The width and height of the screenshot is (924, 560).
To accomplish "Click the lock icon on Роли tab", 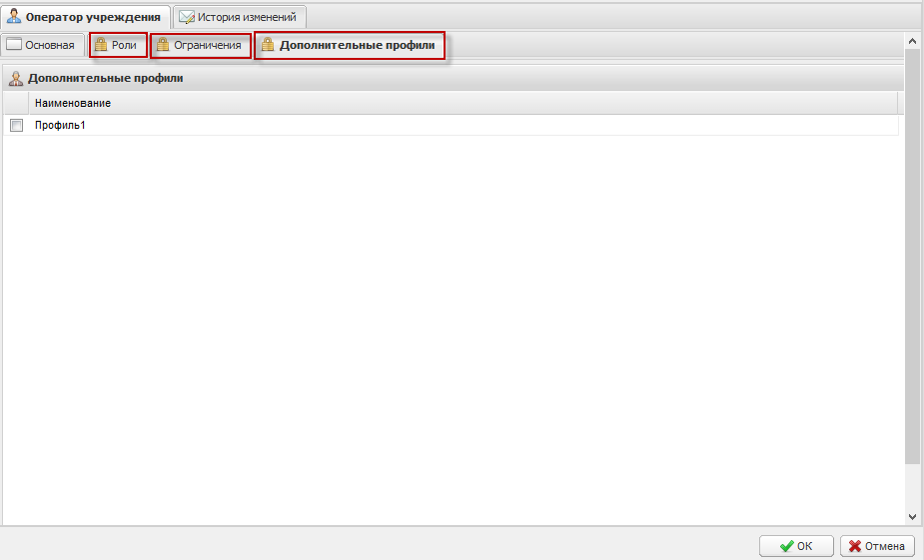I will click(101, 46).
